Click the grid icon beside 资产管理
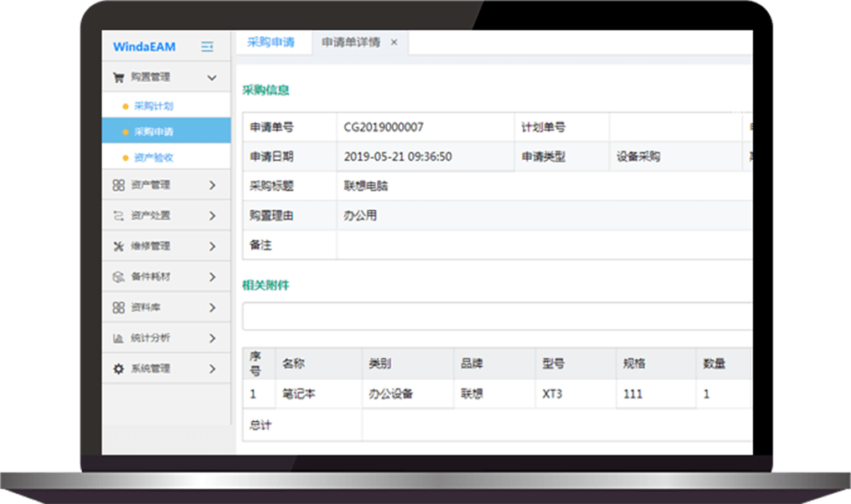 point(118,185)
